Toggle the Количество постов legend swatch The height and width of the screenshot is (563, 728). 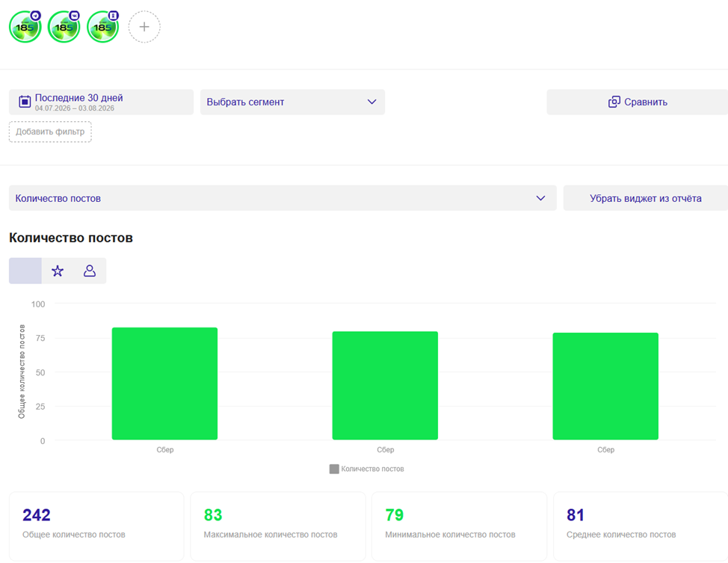point(334,469)
